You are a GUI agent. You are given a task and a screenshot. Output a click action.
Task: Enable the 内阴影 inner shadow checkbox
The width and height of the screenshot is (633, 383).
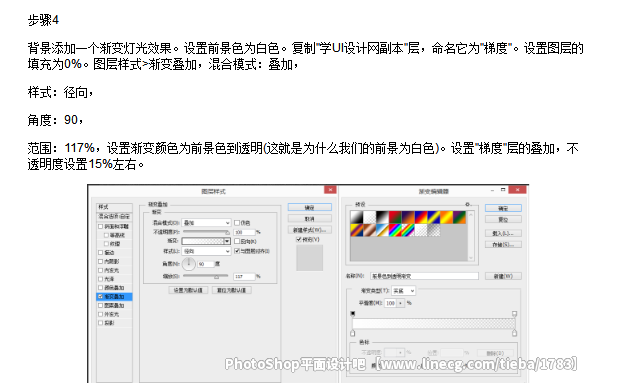100,262
